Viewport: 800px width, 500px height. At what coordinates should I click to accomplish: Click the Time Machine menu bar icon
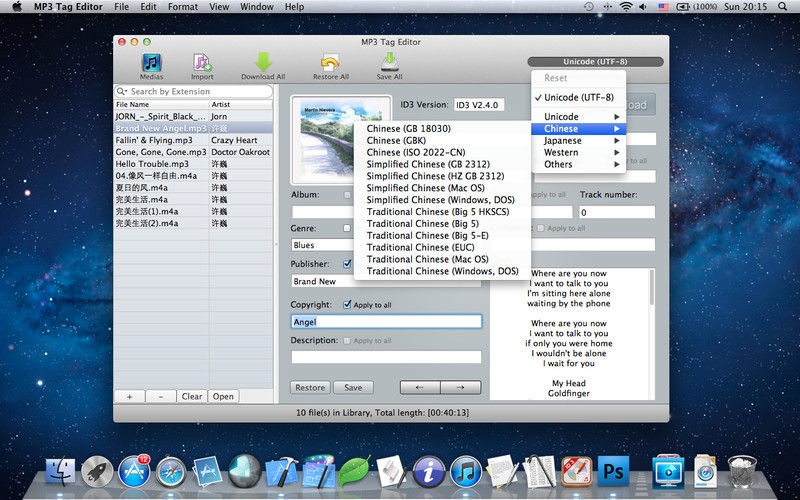589,7
